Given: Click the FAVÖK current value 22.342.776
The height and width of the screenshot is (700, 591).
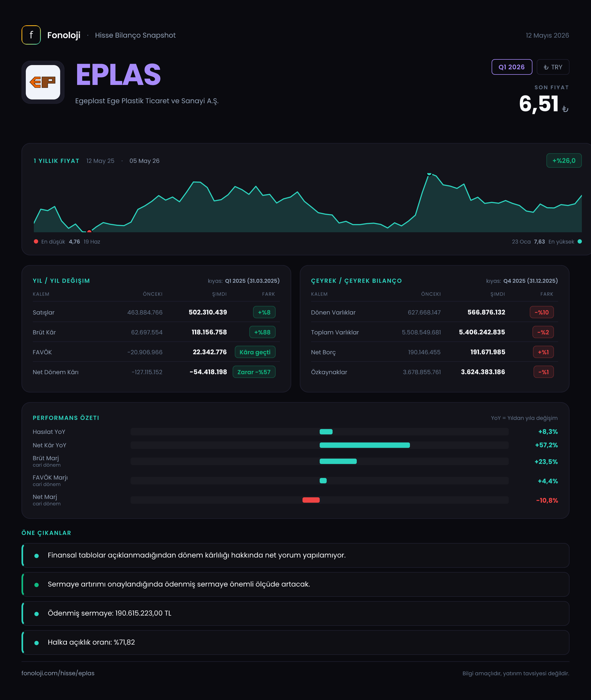Looking at the screenshot, I should point(210,352).
